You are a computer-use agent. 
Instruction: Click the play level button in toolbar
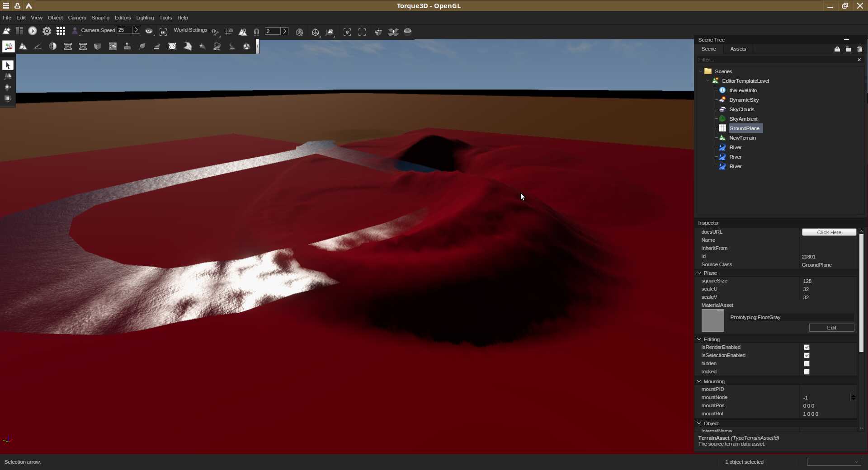point(33,31)
